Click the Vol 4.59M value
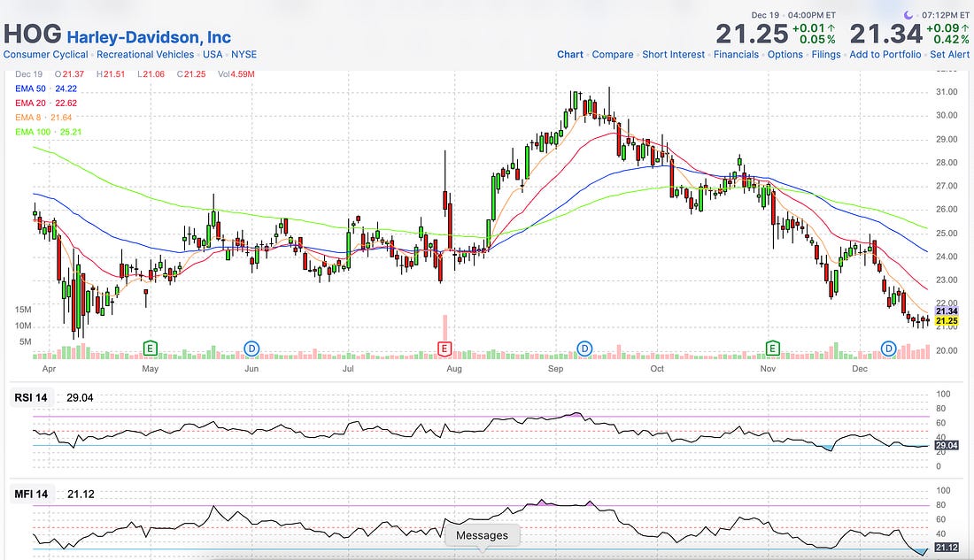Screen dimensions: 974x560 pos(236,74)
